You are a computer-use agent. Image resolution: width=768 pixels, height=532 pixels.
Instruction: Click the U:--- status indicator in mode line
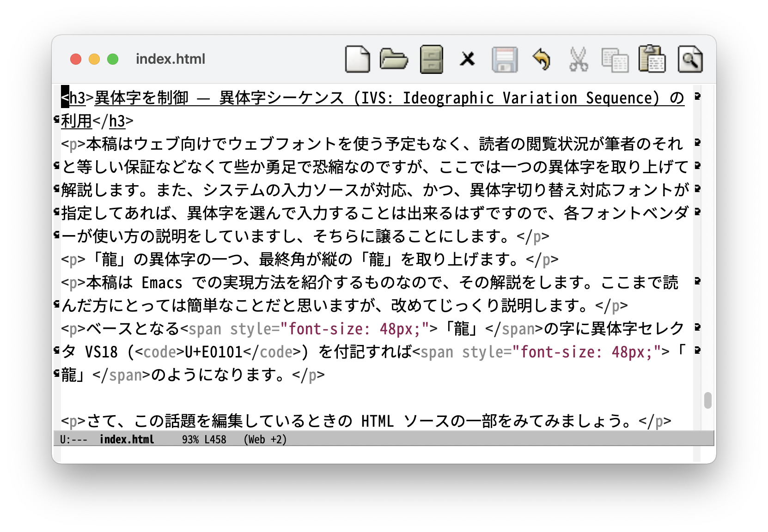[73, 439]
